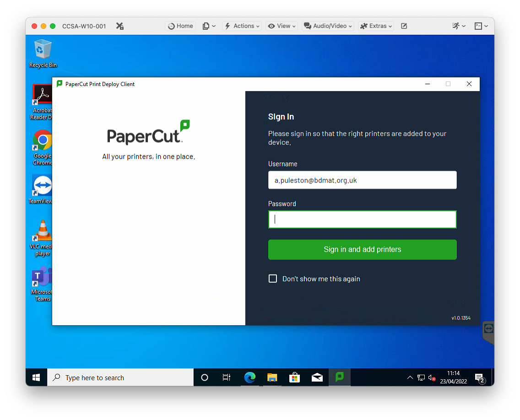The width and height of the screenshot is (520, 420).
Task: Open the Actions dropdown menu
Action: tap(242, 26)
